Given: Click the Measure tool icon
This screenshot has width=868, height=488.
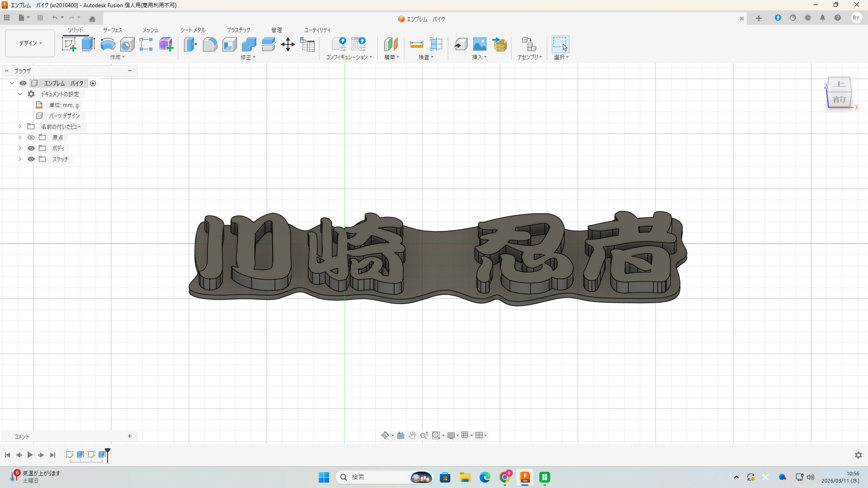Looking at the screenshot, I should pos(416,44).
